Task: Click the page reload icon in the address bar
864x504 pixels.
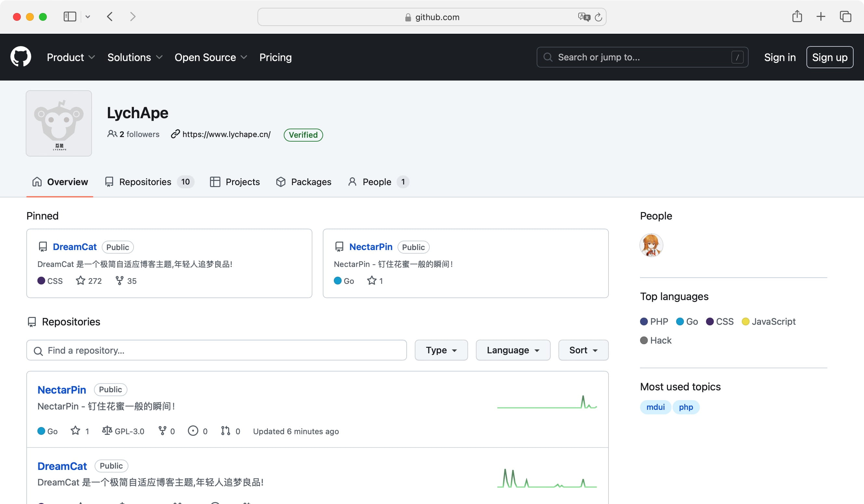Action: (598, 17)
